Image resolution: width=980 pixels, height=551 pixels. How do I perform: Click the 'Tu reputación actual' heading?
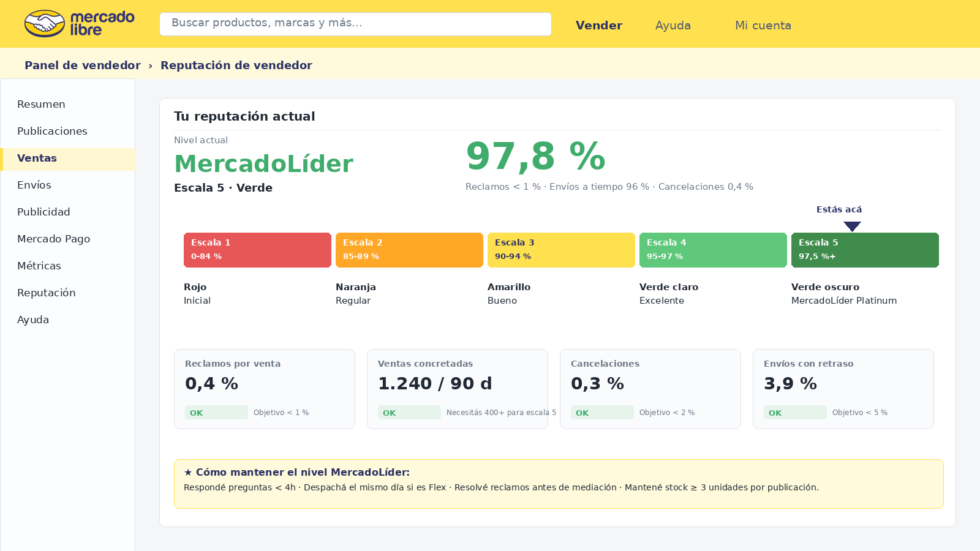[244, 116]
